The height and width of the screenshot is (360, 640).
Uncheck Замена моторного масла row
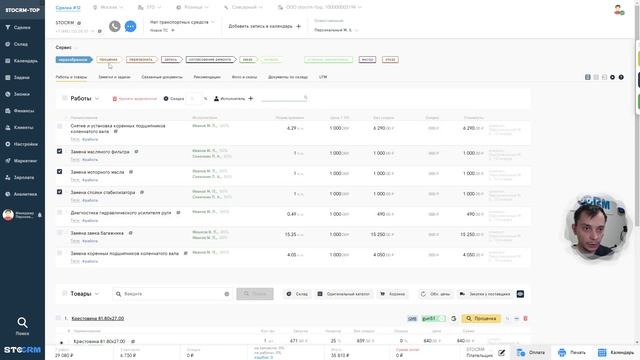pyautogui.click(x=60, y=171)
